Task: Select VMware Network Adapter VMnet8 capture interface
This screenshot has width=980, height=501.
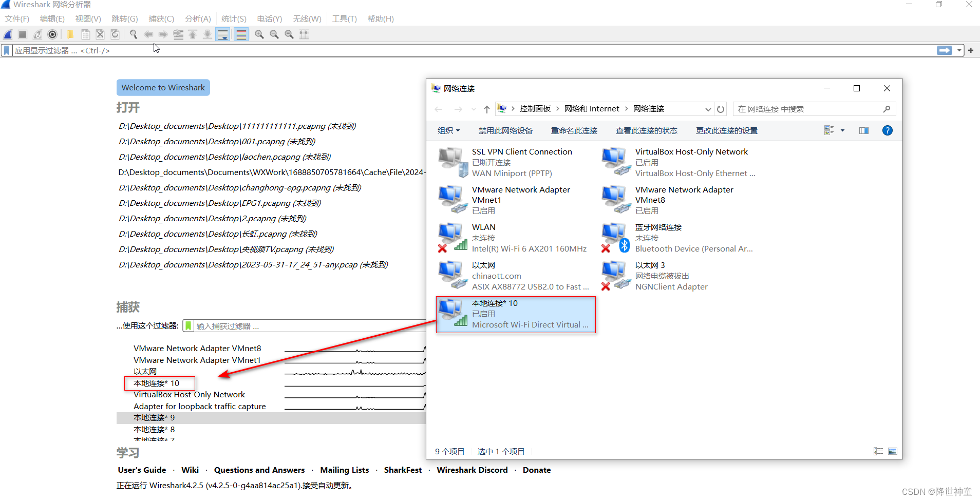Action: [x=197, y=349]
